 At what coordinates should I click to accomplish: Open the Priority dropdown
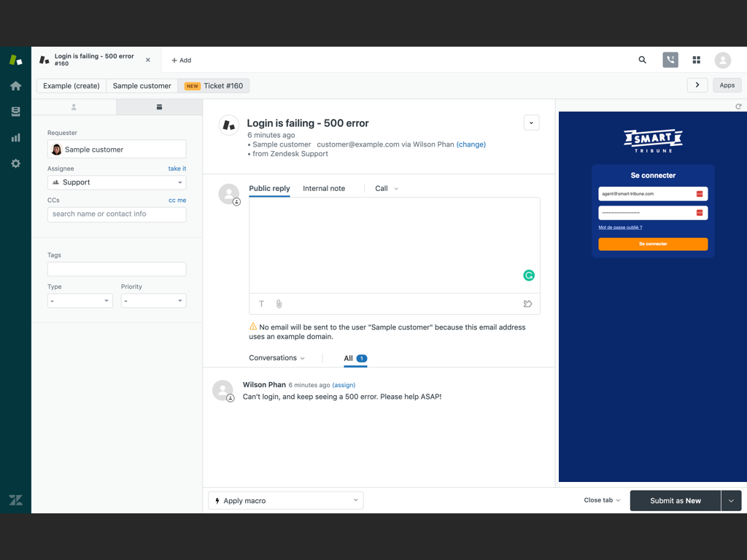(153, 300)
